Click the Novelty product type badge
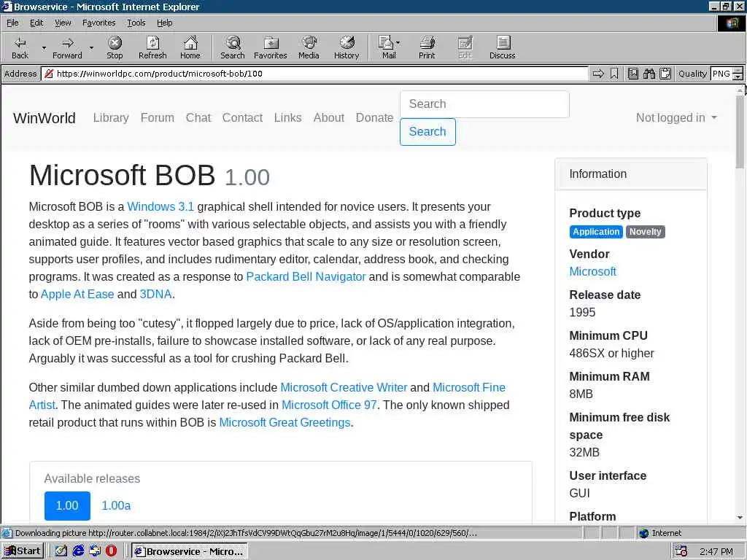Screen dimensions: 747x560 645,232
